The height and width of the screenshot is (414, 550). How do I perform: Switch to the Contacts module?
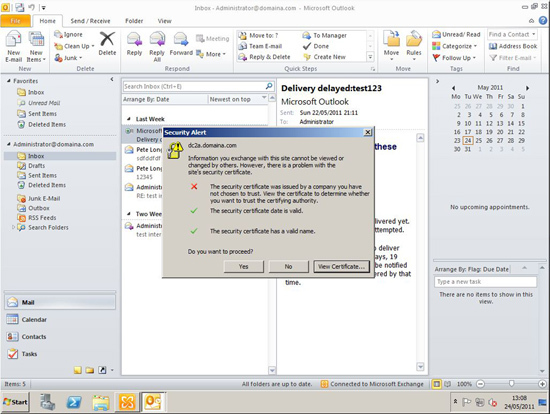[x=60, y=336]
